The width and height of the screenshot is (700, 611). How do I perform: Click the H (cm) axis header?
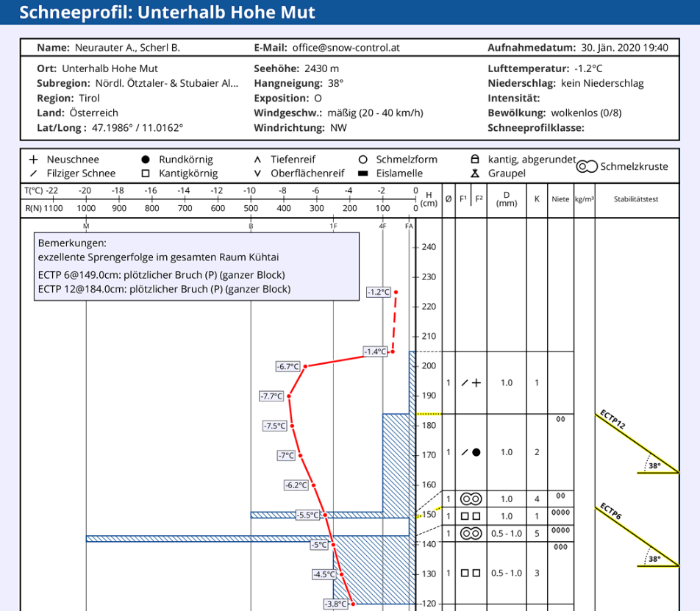click(x=429, y=199)
